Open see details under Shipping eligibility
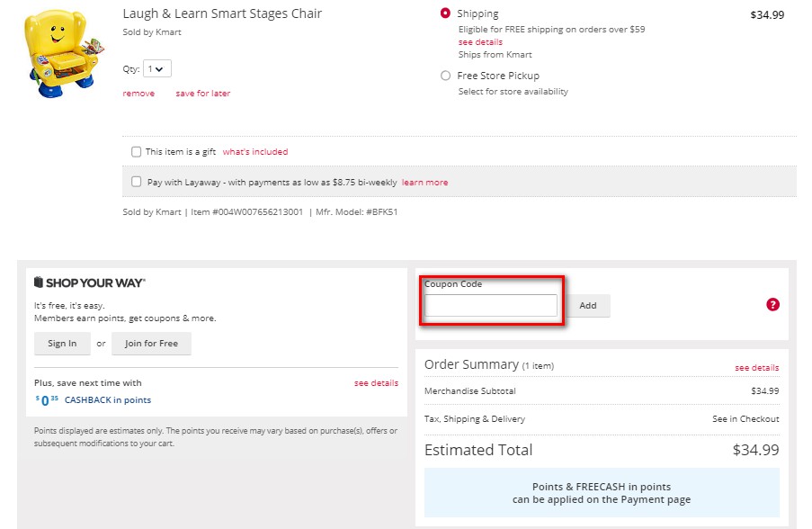The width and height of the screenshot is (812, 529). coord(480,42)
